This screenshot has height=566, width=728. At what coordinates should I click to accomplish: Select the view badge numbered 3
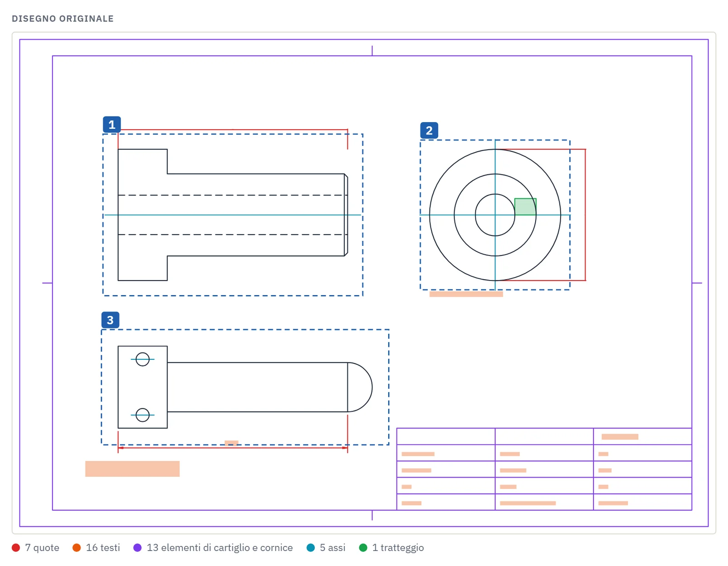click(x=110, y=320)
